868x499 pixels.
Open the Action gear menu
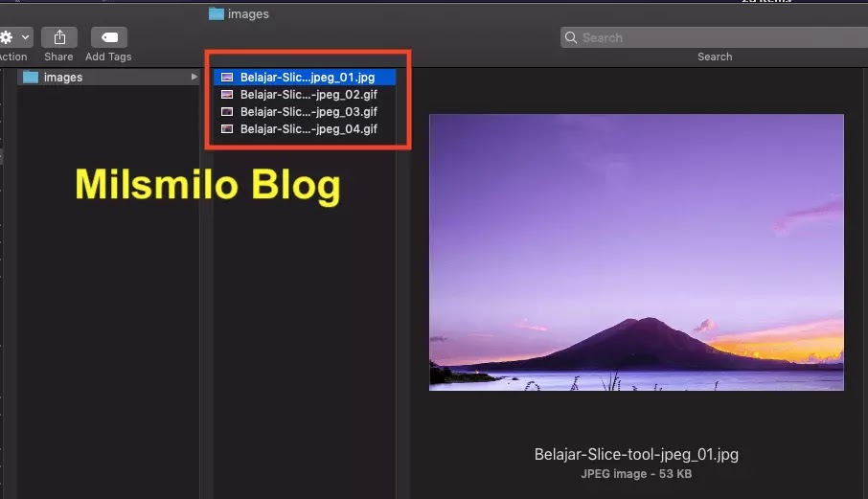(x=15, y=37)
